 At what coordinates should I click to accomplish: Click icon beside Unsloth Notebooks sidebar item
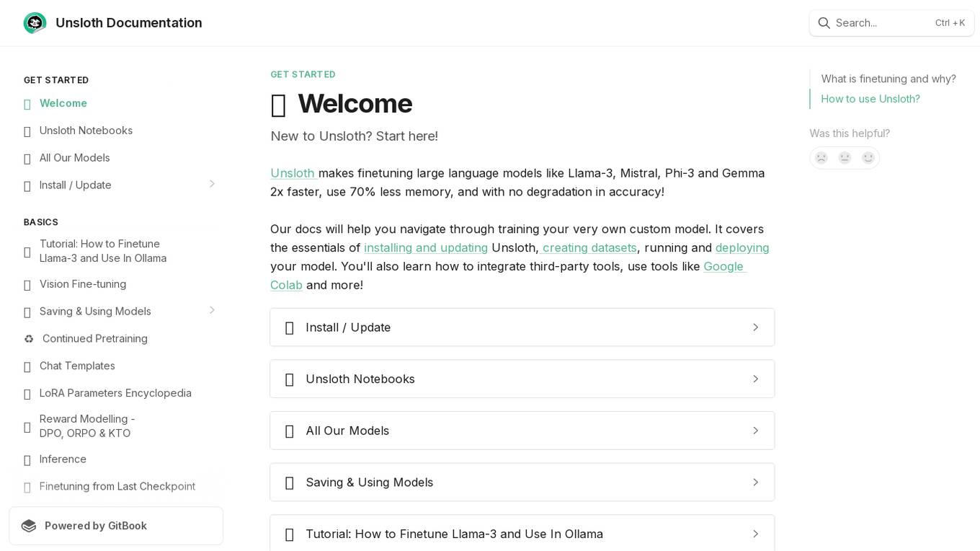click(x=27, y=131)
